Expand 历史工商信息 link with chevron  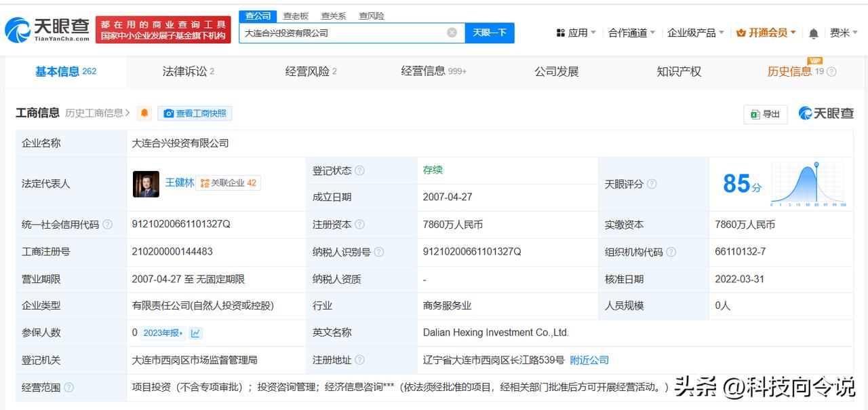coord(98,113)
